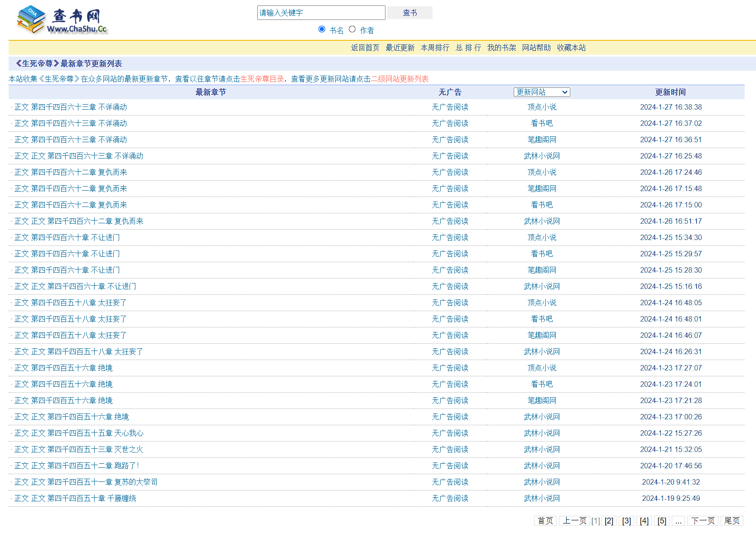Go to page [2] in pagination
Viewport: 756px width, 543px height.
click(609, 521)
